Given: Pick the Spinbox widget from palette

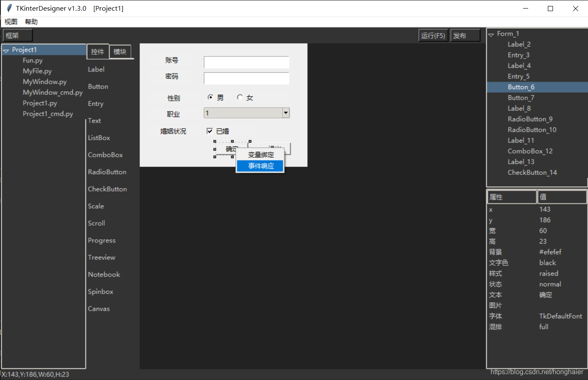Looking at the screenshot, I should pyautogui.click(x=100, y=292).
